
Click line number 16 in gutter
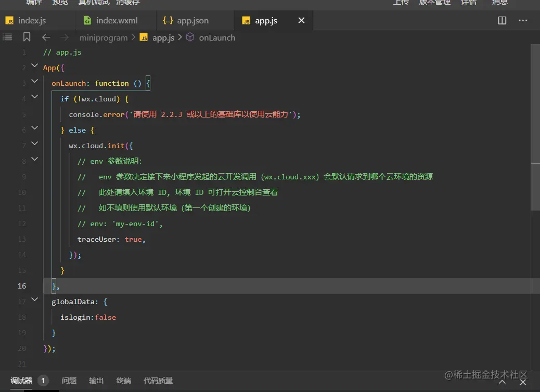pos(22,286)
